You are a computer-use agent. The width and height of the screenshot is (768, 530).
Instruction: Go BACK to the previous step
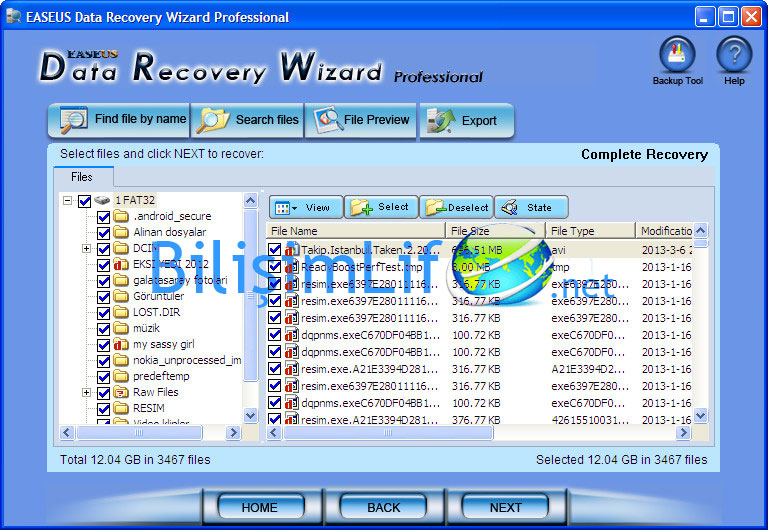(383, 507)
